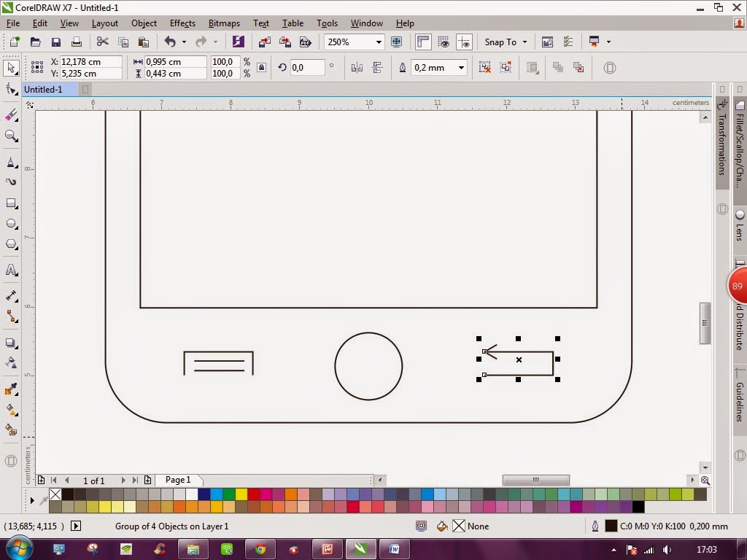This screenshot has width=747, height=560.
Task: Expand the application launcher dropdown arrow
Action: (x=608, y=42)
